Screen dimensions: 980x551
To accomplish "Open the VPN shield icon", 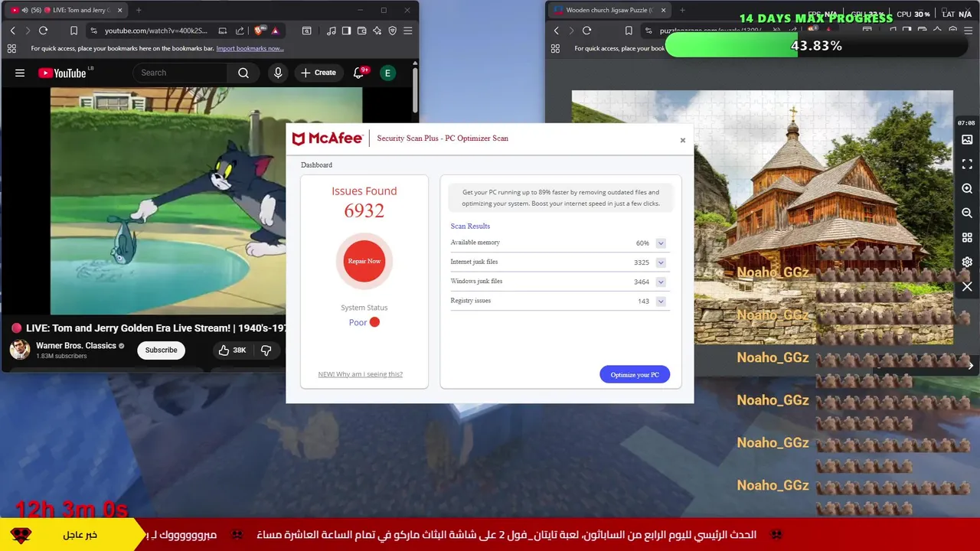I will coord(392,31).
